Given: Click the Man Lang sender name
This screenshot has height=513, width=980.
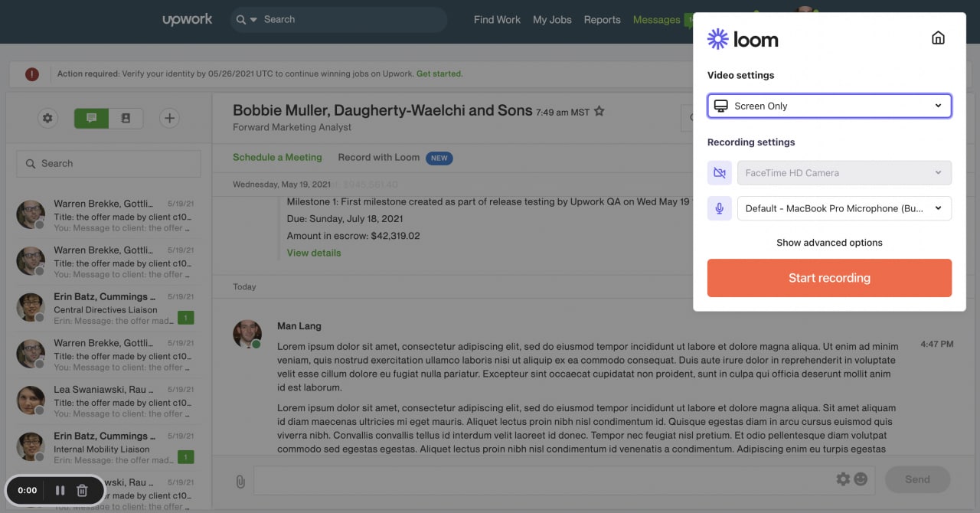Looking at the screenshot, I should [x=299, y=326].
